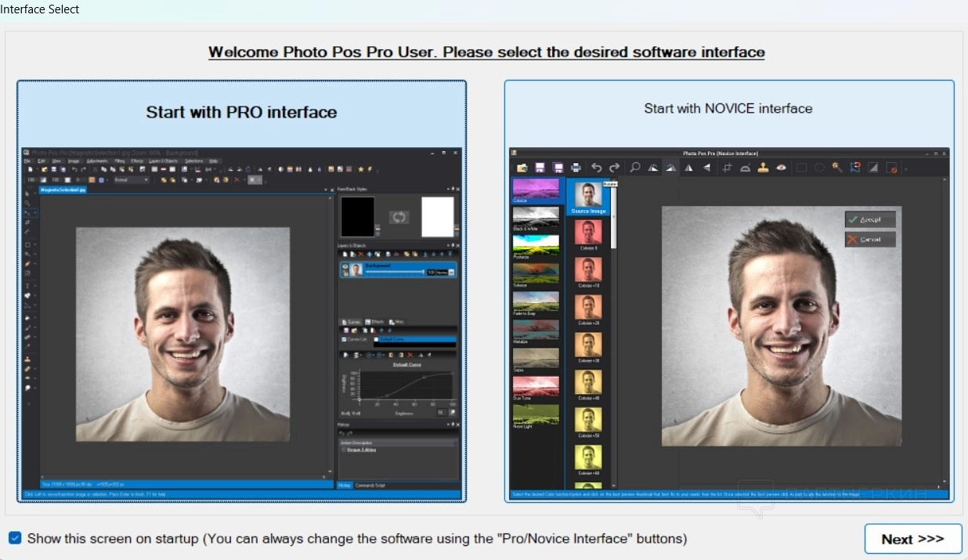
Task: Click the undo arrow in Novice toolbar
Action: coord(597,168)
